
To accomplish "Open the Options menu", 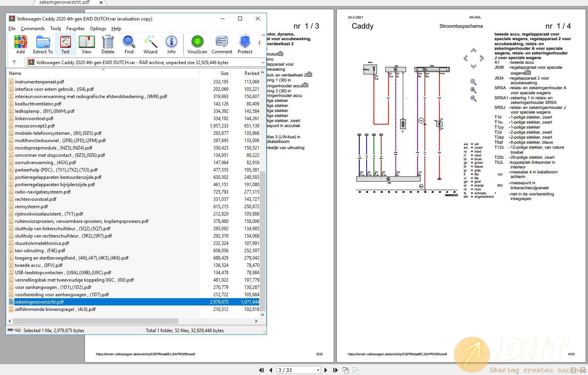I will tap(98, 29).
